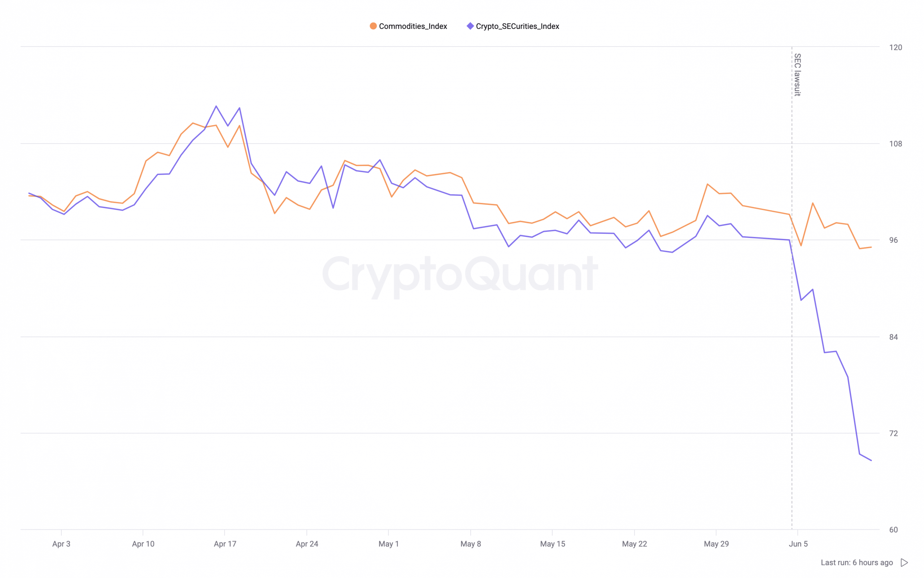Viewport: 924px width, 578px height.
Task: Click the run query play icon
Action: coord(904,562)
